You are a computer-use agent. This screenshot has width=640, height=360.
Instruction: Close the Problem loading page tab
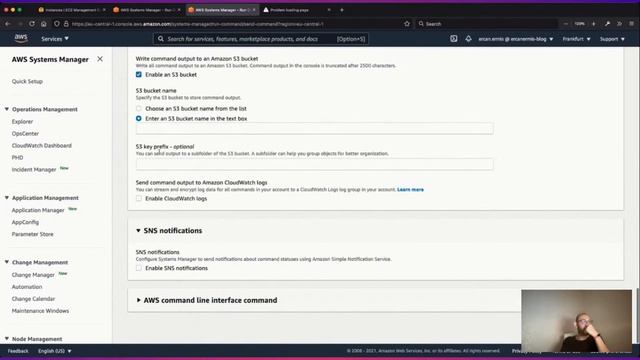329,10
